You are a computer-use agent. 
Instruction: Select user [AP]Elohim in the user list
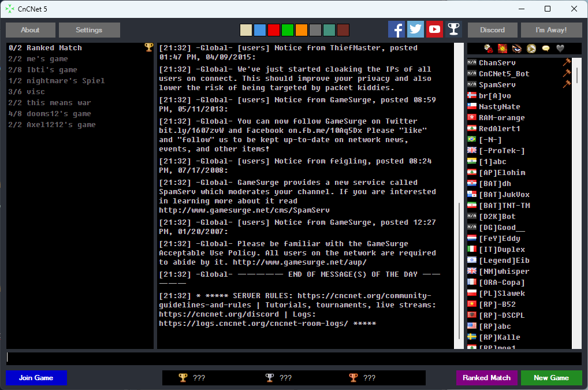(519, 172)
